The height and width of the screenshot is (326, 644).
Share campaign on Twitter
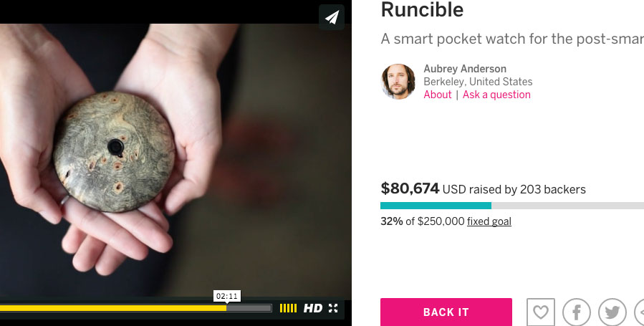612,312
